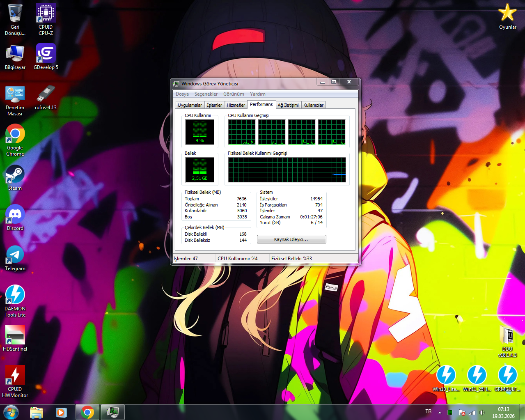Switch to Chrome taskbar button

(87, 412)
